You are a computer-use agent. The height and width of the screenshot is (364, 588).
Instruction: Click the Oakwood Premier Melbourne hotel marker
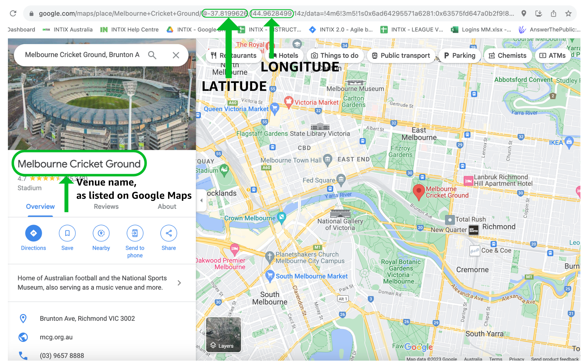[x=234, y=249]
